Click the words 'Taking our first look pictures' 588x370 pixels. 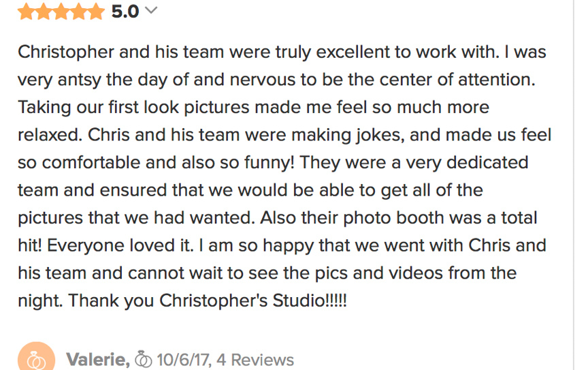point(133,108)
